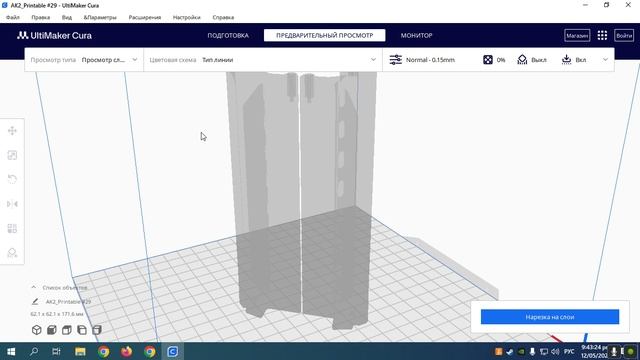Click the build plate adhesion icon
Screen dimensions: 640x360
point(566,60)
